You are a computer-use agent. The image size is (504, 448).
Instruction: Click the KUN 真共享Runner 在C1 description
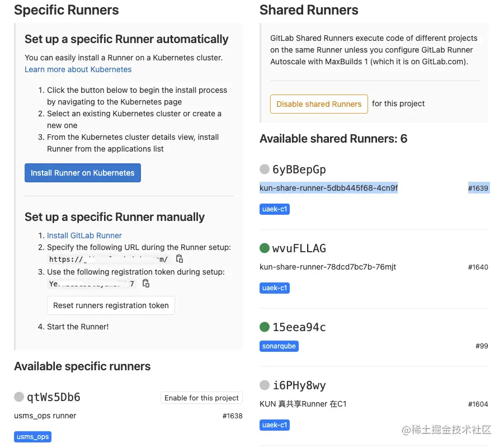tap(303, 404)
